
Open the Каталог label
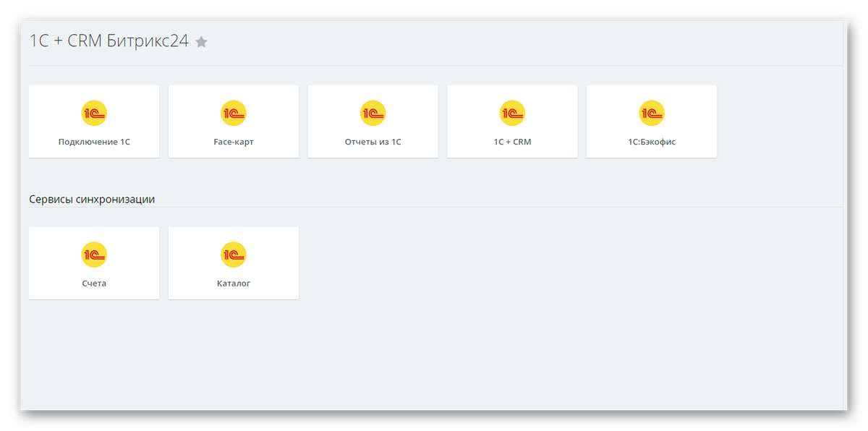pos(234,283)
